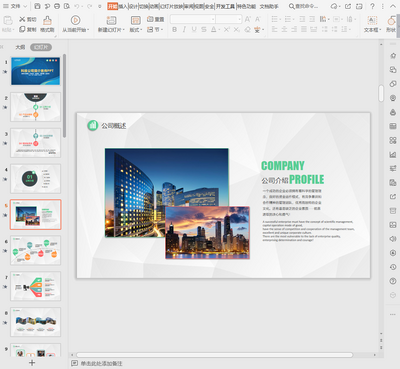Click the Layout (版式) icon

pyautogui.click(x=135, y=20)
